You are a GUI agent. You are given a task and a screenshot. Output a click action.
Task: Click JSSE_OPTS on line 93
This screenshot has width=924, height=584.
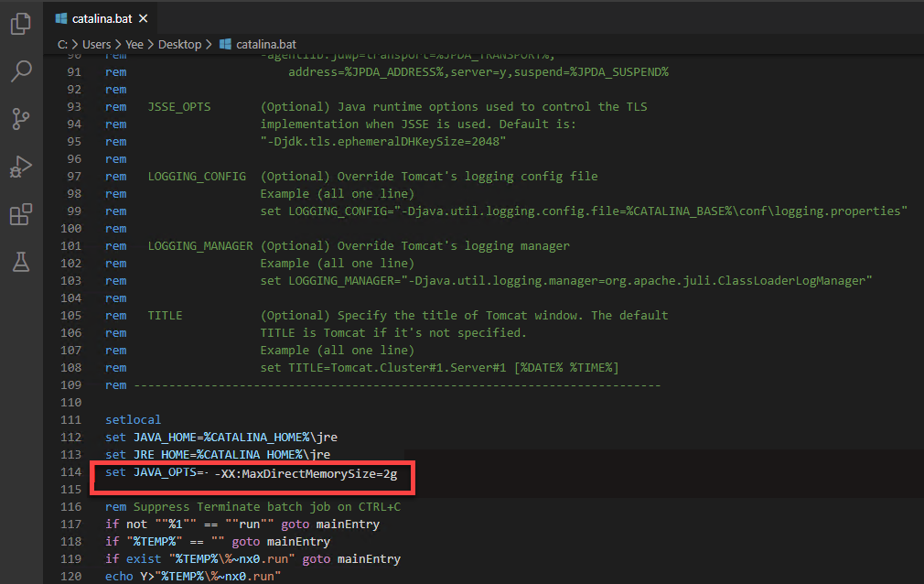pos(179,107)
